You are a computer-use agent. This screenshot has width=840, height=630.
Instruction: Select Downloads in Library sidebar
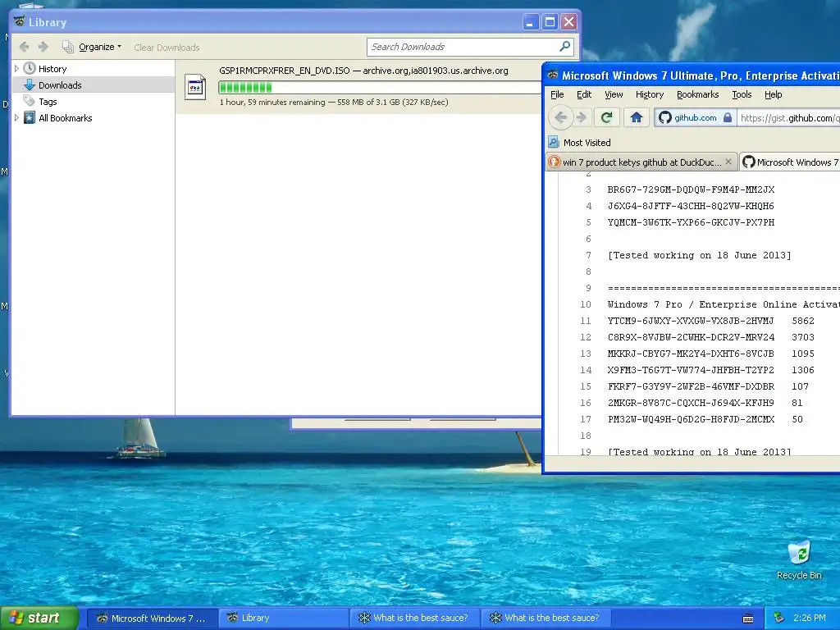pos(60,85)
